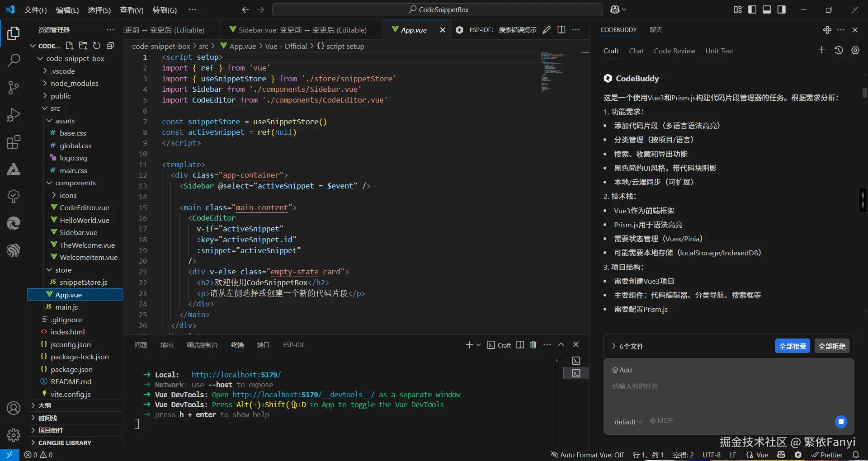Expand the CANGJIE LIBRARY section
This screenshot has height=461, width=868.
(x=65, y=443)
